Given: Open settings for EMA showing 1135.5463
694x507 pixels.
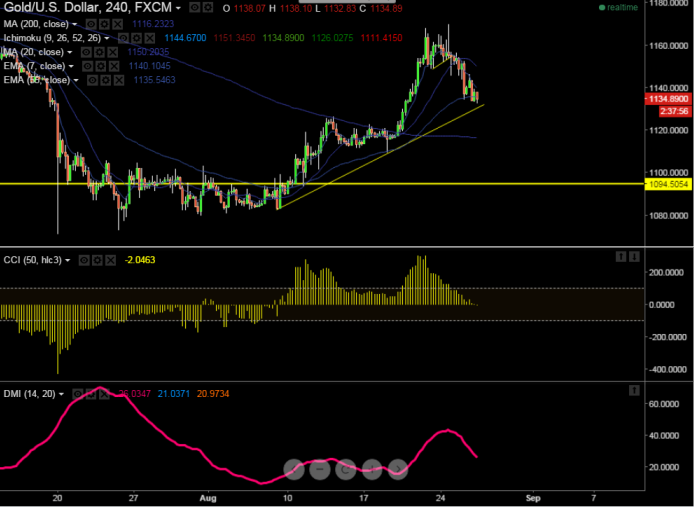Looking at the screenshot, I should pyautogui.click(x=105, y=80).
